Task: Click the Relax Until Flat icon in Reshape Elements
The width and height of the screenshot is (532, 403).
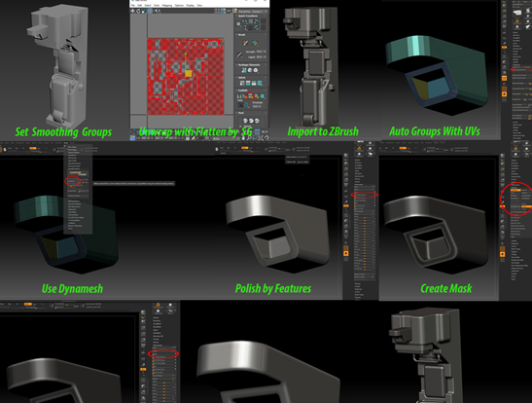Action: point(250,70)
